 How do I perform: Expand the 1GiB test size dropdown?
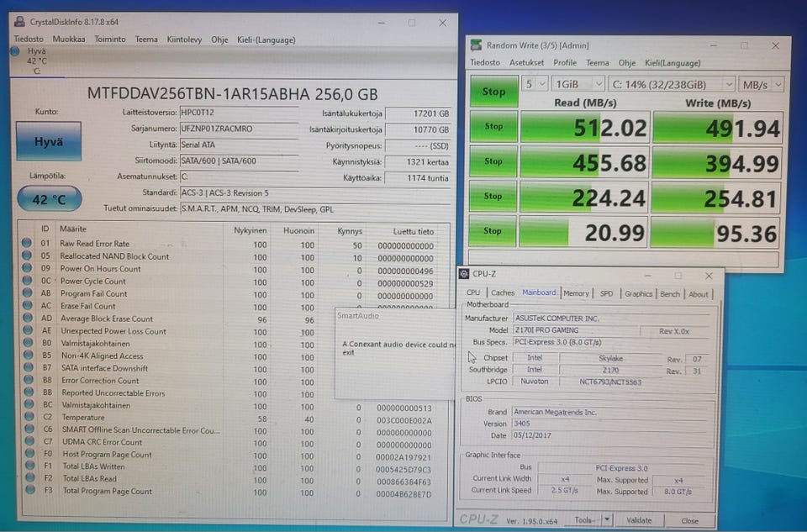tap(578, 85)
